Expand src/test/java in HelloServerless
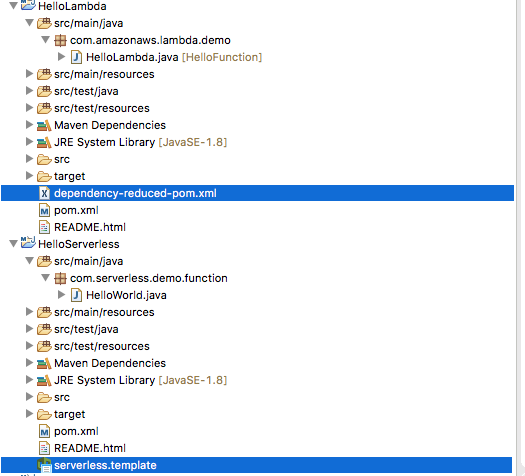Image resolution: width=525 pixels, height=476 pixels. [x=29, y=329]
